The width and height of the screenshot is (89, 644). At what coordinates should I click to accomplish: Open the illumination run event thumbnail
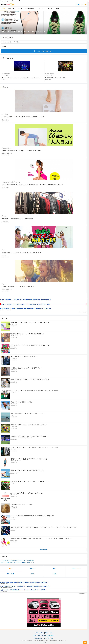click(22, 66)
